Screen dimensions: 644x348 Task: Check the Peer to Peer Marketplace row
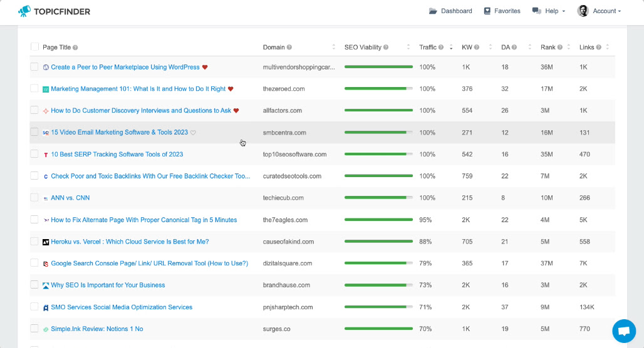[34, 66]
